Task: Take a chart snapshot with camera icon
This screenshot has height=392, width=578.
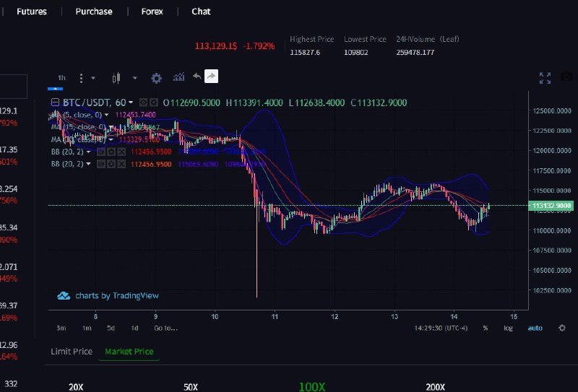Action: (566, 77)
